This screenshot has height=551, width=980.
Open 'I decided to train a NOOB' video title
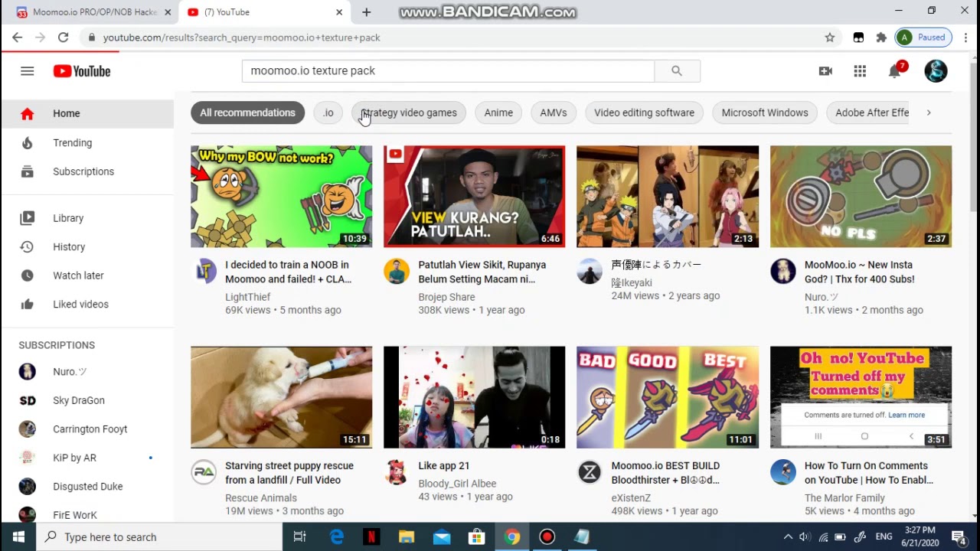point(288,272)
